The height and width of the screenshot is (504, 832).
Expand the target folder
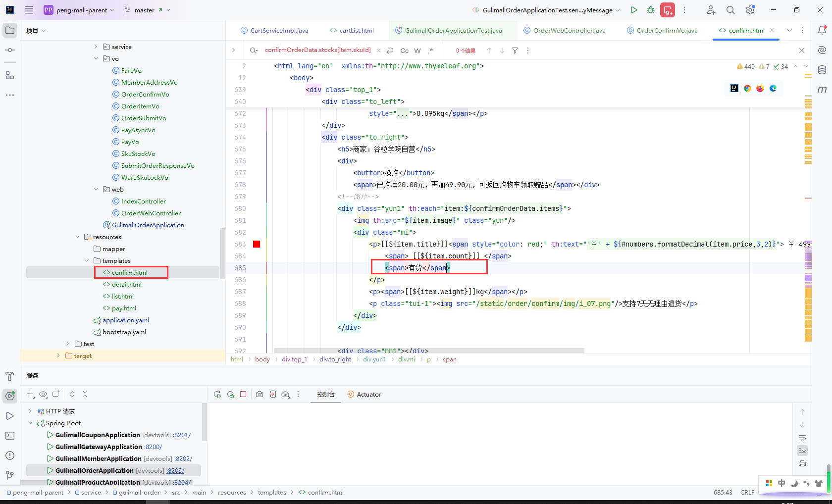(x=58, y=355)
